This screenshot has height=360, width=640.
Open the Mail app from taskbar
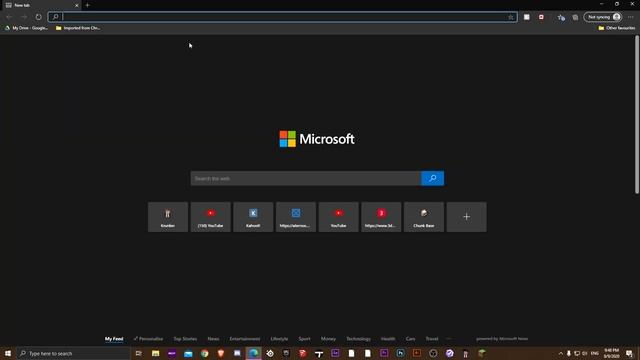188,353
